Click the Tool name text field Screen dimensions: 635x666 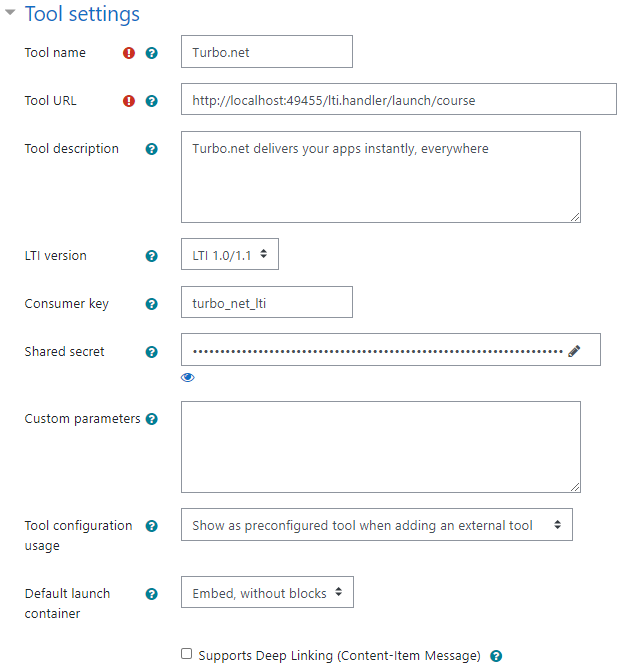tap(266, 52)
